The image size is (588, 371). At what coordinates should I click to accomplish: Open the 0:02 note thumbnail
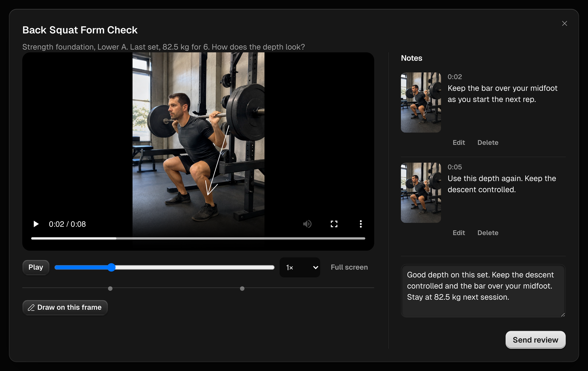coord(421,102)
